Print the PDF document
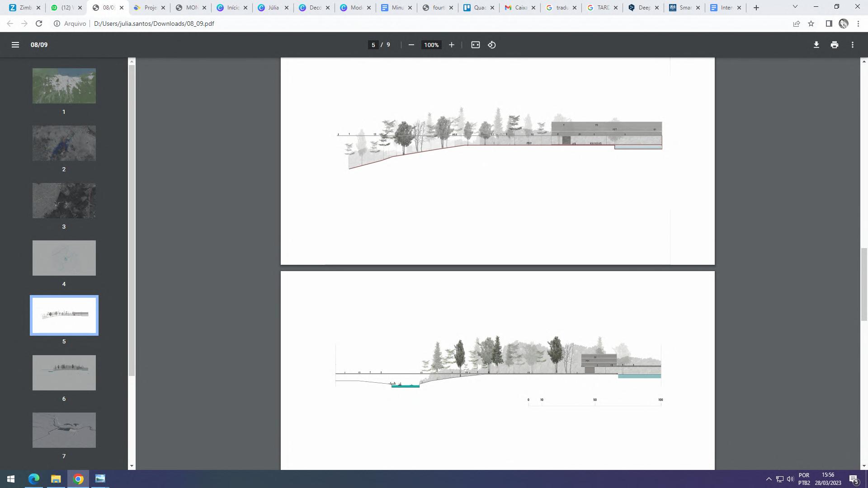The image size is (868, 488). (x=834, y=45)
